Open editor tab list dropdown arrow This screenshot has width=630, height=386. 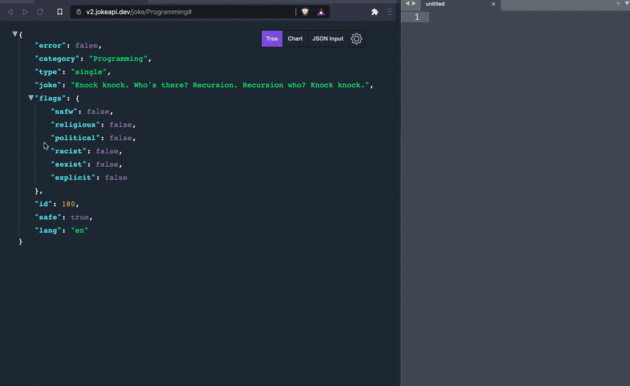tap(627, 4)
